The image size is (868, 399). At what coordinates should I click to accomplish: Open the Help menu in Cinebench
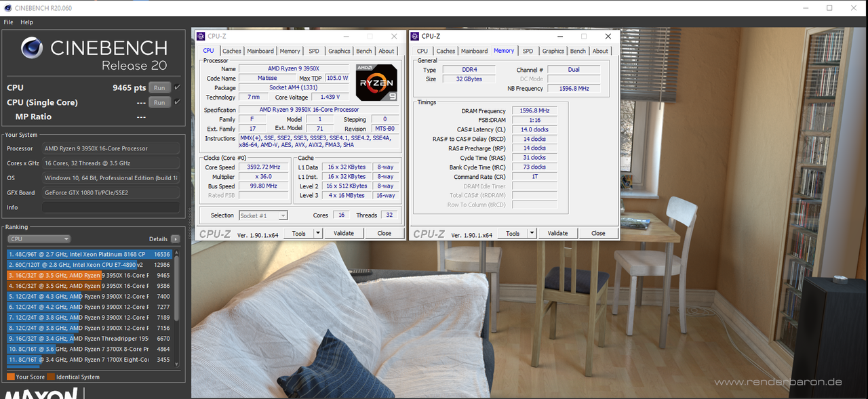[26, 22]
